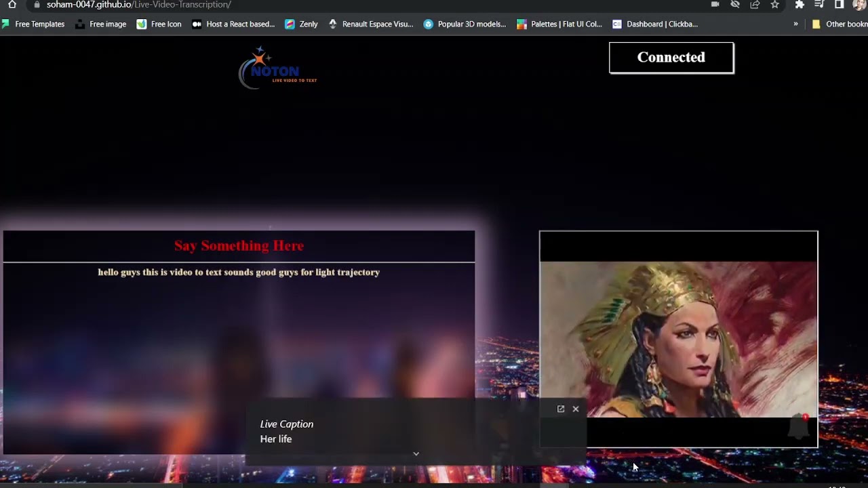Viewport: 868px width, 488px height.
Task: Click the transcribed hello guys text line
Action: coord(239,272)
